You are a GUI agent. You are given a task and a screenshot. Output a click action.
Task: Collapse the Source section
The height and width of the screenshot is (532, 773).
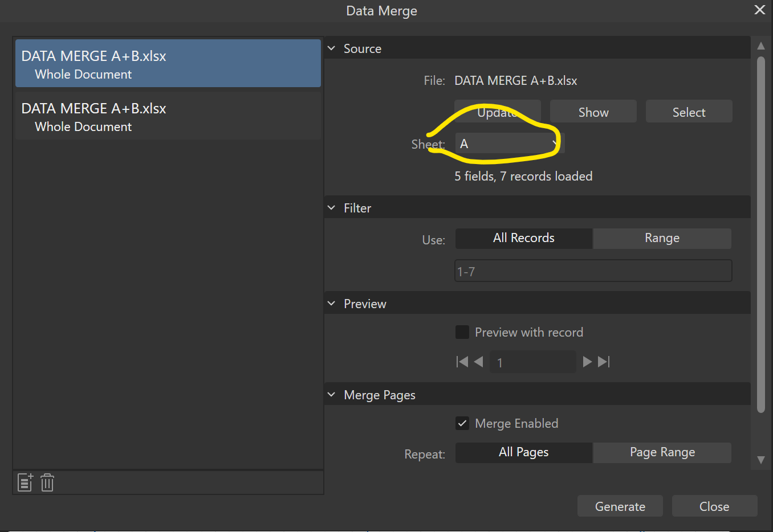pyautogui.click(x=332, y=48)
